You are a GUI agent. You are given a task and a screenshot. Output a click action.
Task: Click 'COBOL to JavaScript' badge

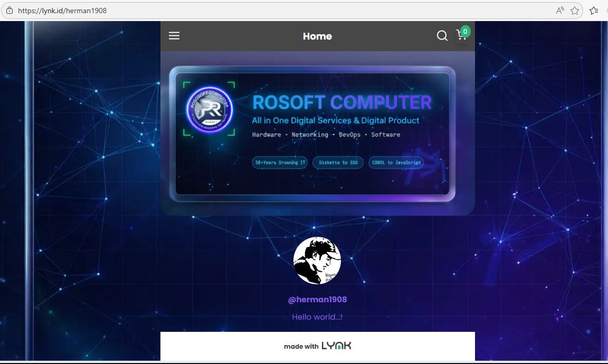pyautogui.click(x=396, y=162)
